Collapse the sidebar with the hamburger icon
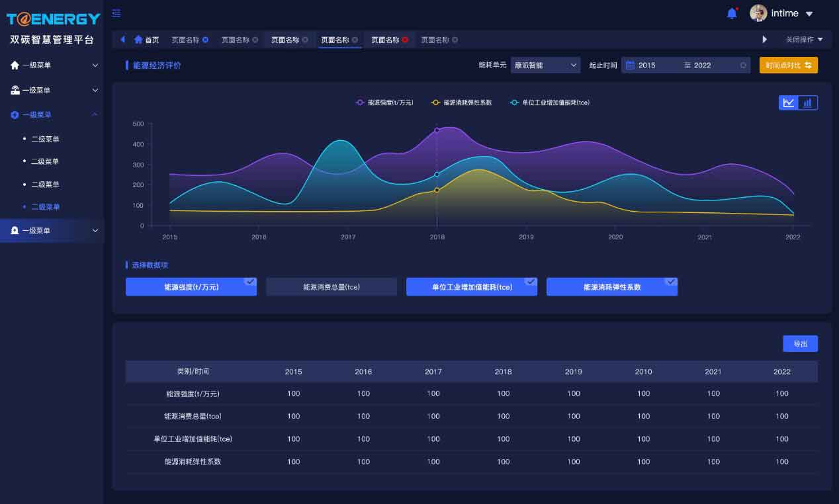The height and width of the screenshot is (504, 839). click(x=116, y=13)
